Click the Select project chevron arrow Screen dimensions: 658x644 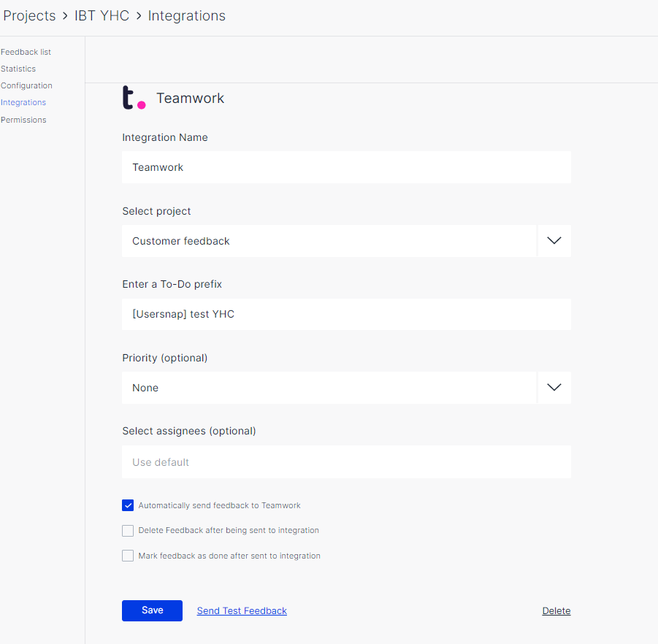[554, 241]
